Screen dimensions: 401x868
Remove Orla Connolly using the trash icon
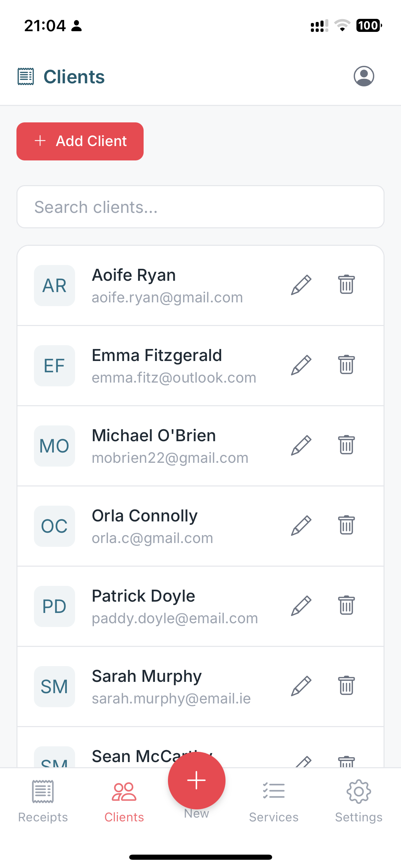click(346, 526)
